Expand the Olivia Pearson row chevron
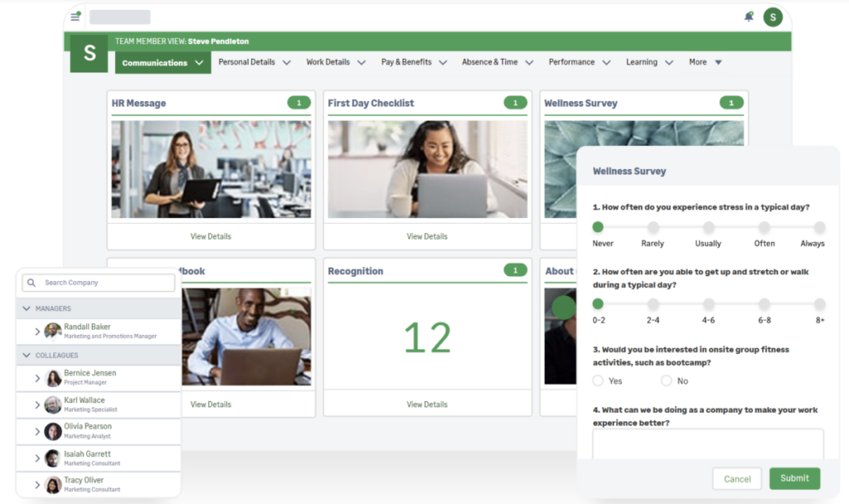This screenshot has width=849, height=504. (37, 431)
